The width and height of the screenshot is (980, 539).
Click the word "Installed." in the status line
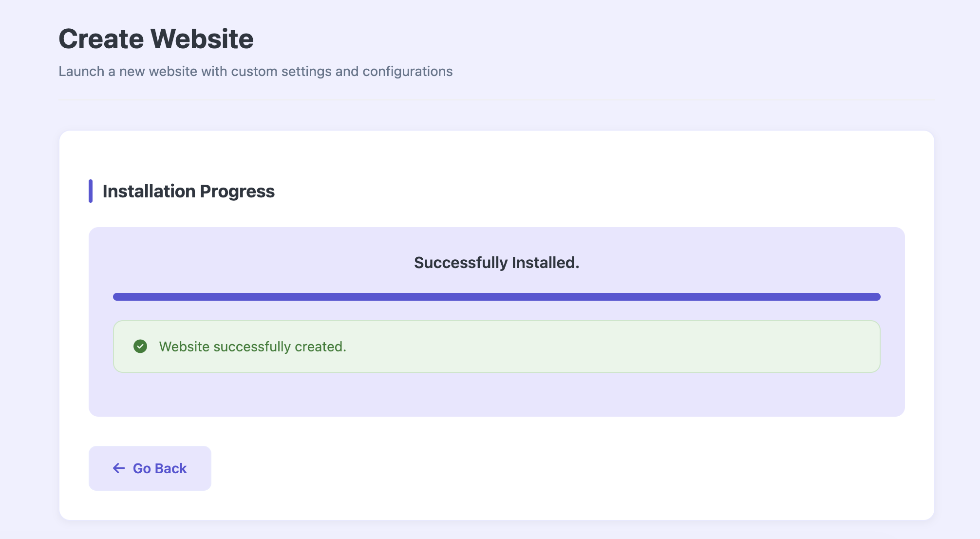tap(545, 263)
